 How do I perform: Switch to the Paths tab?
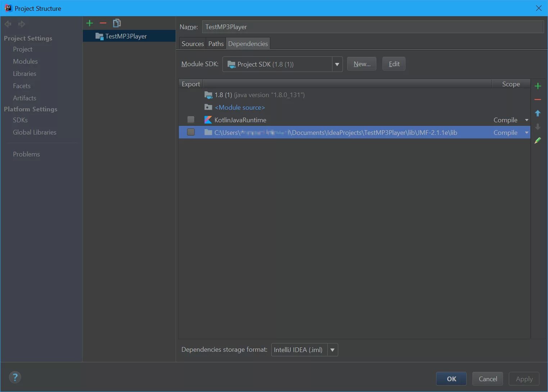[x=216, y=44]
